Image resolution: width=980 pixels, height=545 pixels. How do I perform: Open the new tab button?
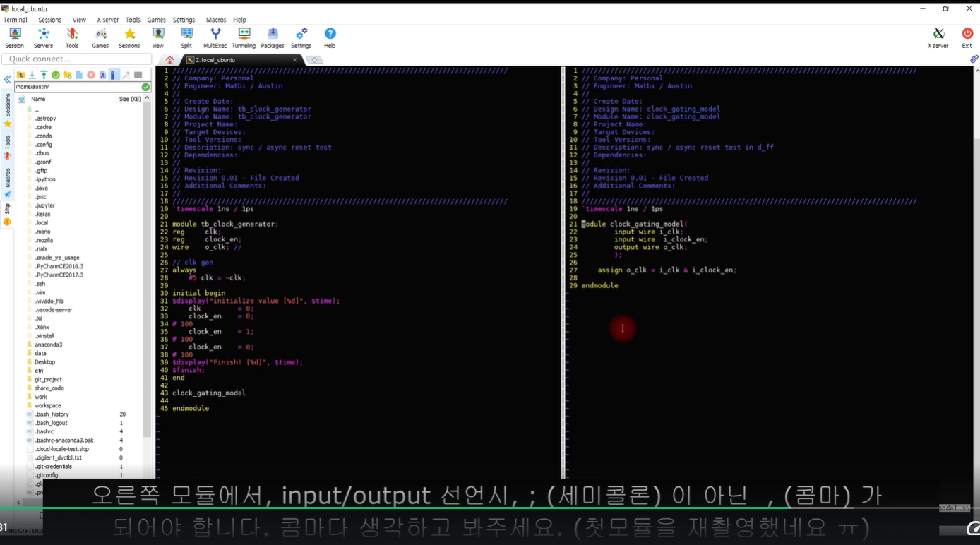[x=314, y=60]
